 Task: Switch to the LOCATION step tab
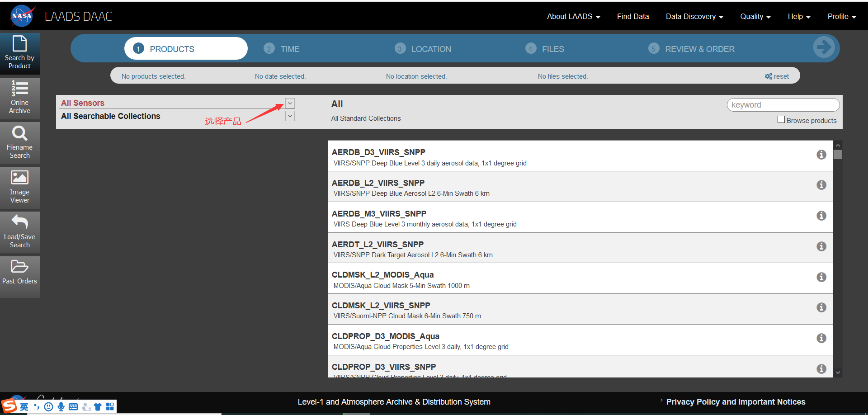click(423, 49)
